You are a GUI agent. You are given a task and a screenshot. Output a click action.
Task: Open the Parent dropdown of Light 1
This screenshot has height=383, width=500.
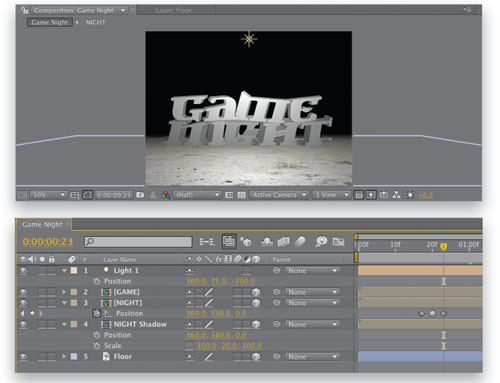(312, 271)
